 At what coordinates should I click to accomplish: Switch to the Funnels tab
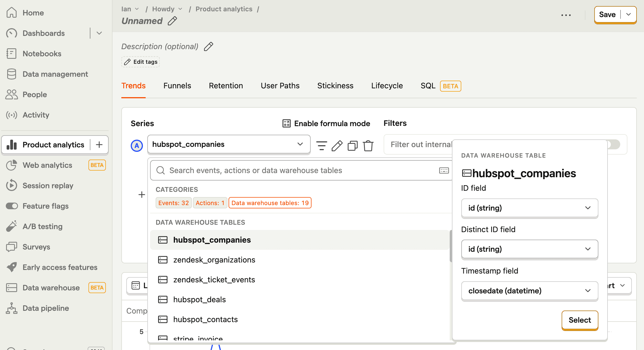[177, 86]
